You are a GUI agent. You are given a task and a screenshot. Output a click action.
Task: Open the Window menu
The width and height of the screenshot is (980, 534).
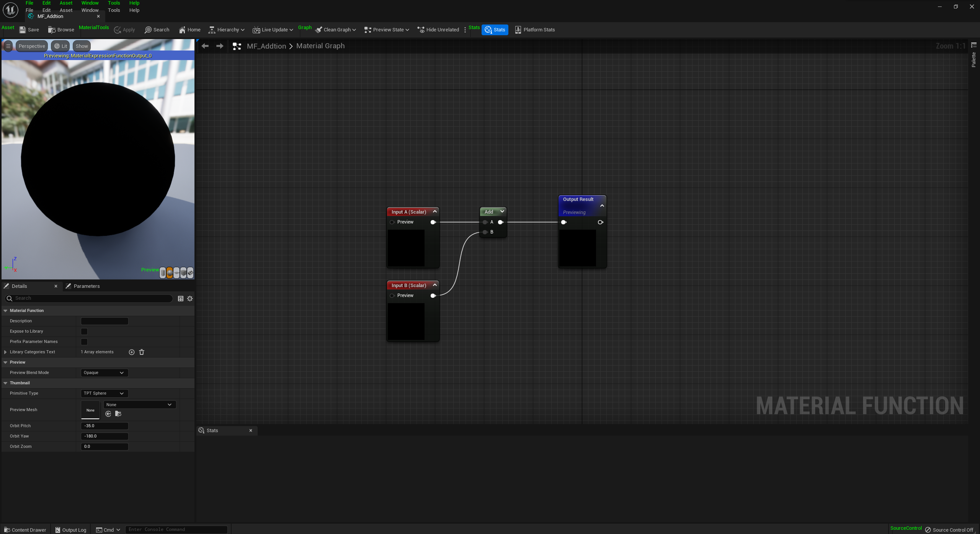point(90,10)
